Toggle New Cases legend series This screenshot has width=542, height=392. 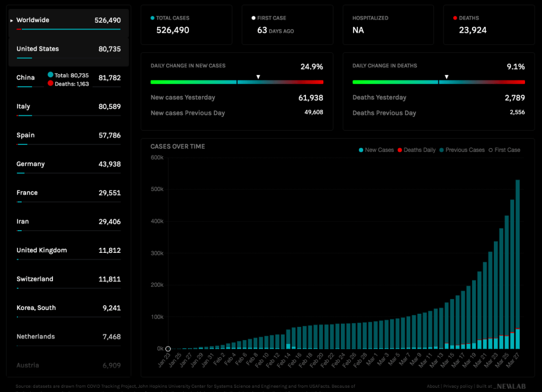point(376,150)
